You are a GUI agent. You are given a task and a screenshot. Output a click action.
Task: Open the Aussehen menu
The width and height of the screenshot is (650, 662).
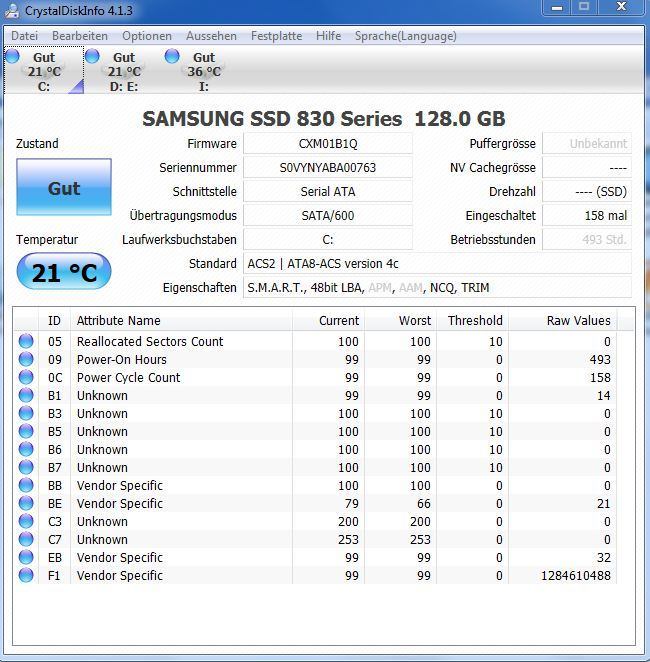[x=211, y=36]
